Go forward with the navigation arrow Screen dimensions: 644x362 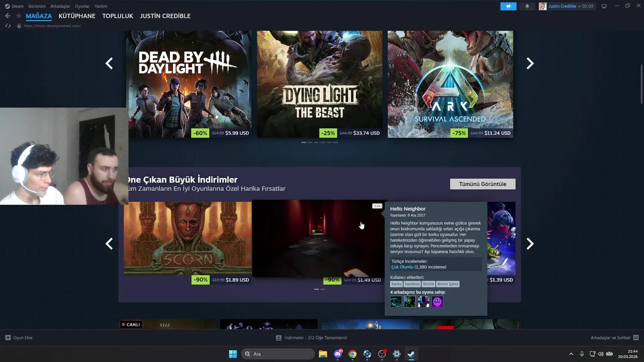pos(18,16)
